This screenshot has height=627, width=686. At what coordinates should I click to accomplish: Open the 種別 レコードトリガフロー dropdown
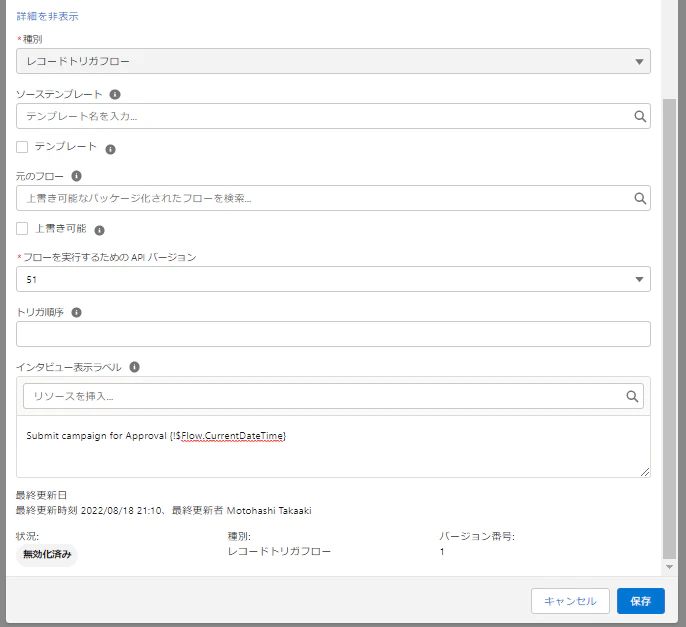[333, 61]
